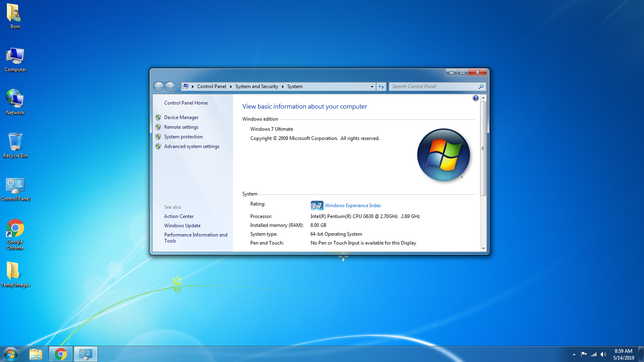Image resolution: width=644 pixels, height=362 pixels.
Task: Select the System and Security breadcrumb
Action: [x=257, y=86]
